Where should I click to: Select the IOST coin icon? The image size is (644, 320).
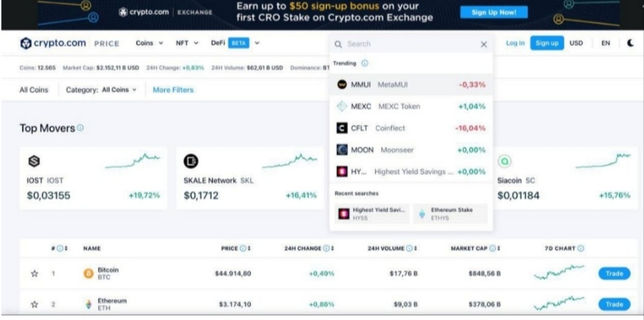[34, 161]
